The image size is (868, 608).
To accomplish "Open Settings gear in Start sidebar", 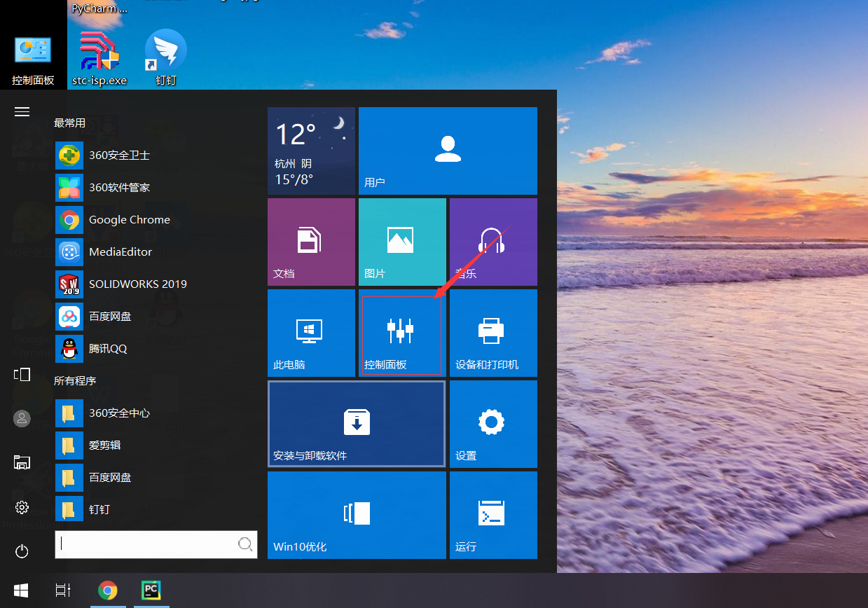I will [x=22, y=507].
